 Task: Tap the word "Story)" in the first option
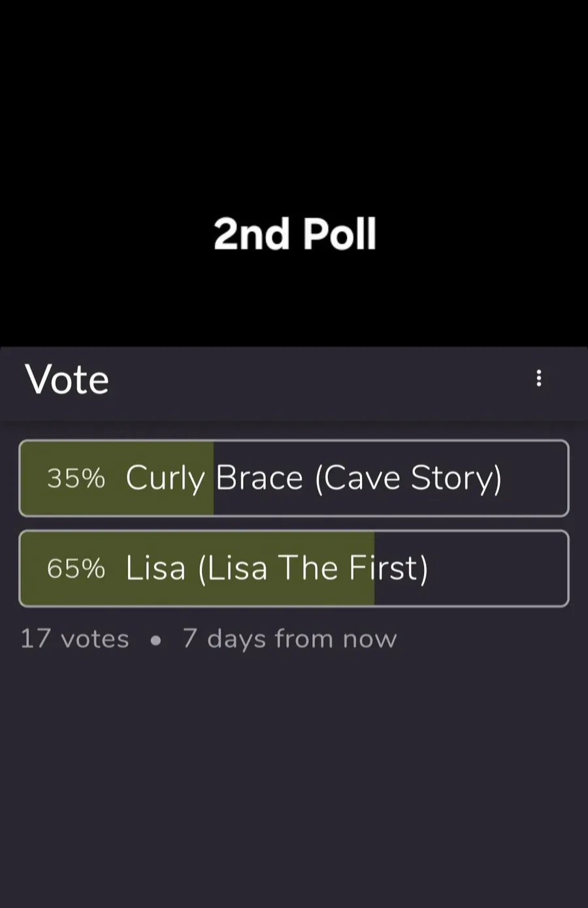456,478
